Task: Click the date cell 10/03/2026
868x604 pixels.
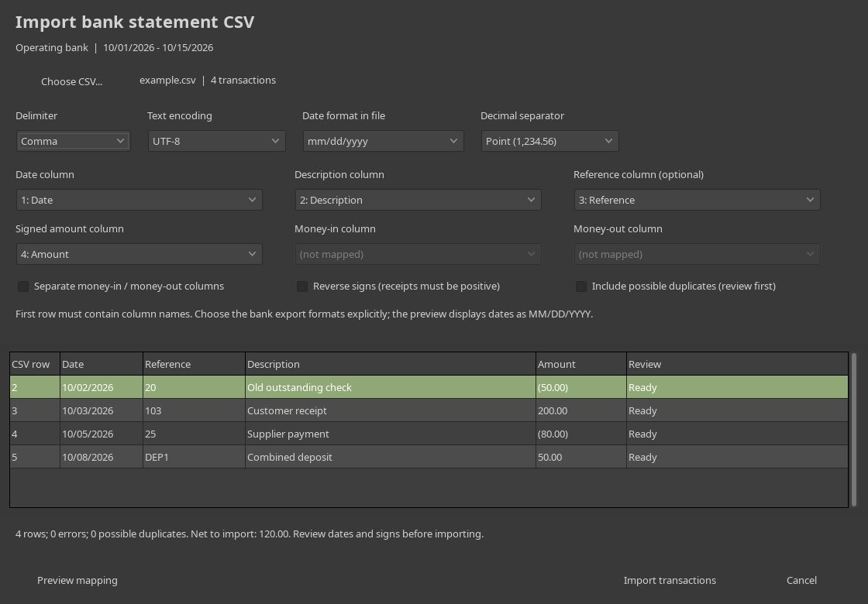Action: pos(102,410)
